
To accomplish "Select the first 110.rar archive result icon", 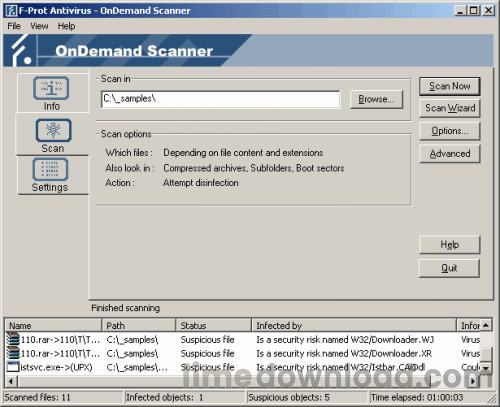I will coord(13,340).
